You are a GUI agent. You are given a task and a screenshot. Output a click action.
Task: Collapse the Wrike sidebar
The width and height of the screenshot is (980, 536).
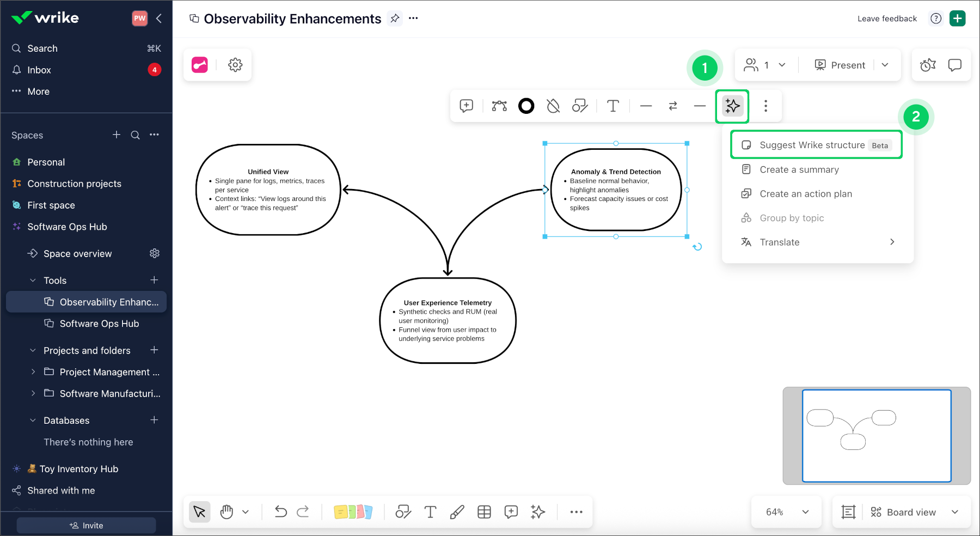click(x=159, y=19)
